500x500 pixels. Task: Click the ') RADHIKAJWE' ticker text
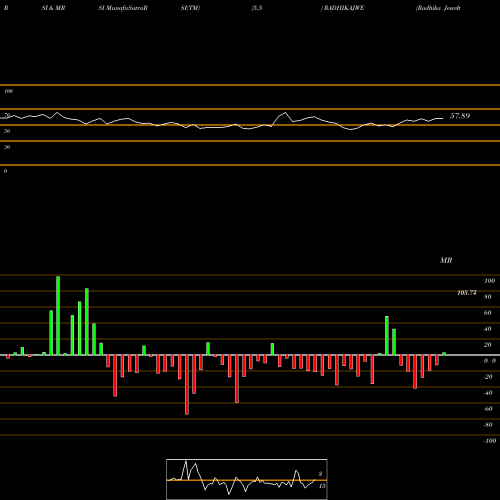[x=342, y=8]
